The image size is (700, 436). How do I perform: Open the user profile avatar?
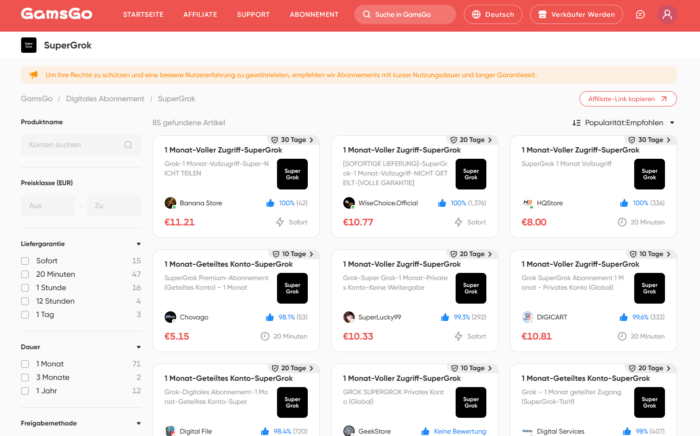point(667,14)
